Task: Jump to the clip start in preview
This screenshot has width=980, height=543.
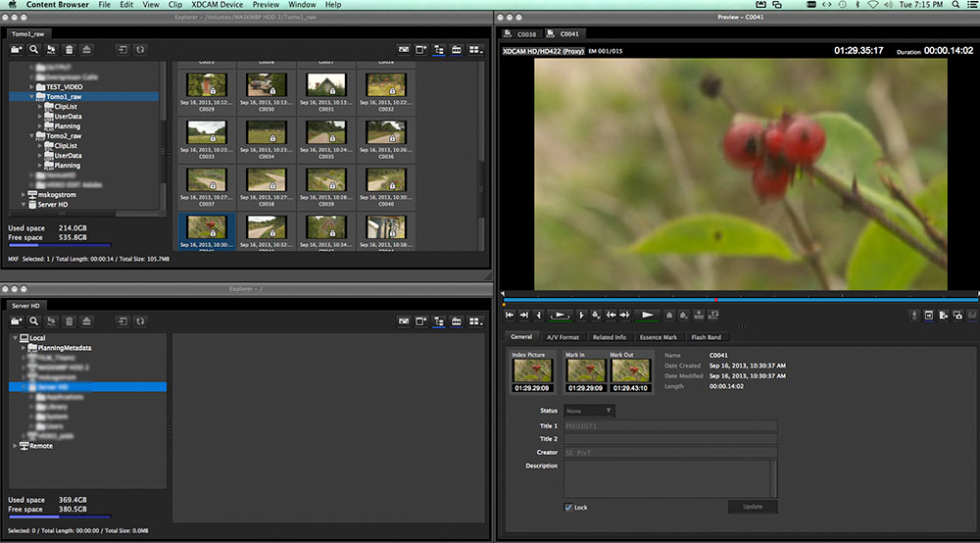Action: point(510,315)
